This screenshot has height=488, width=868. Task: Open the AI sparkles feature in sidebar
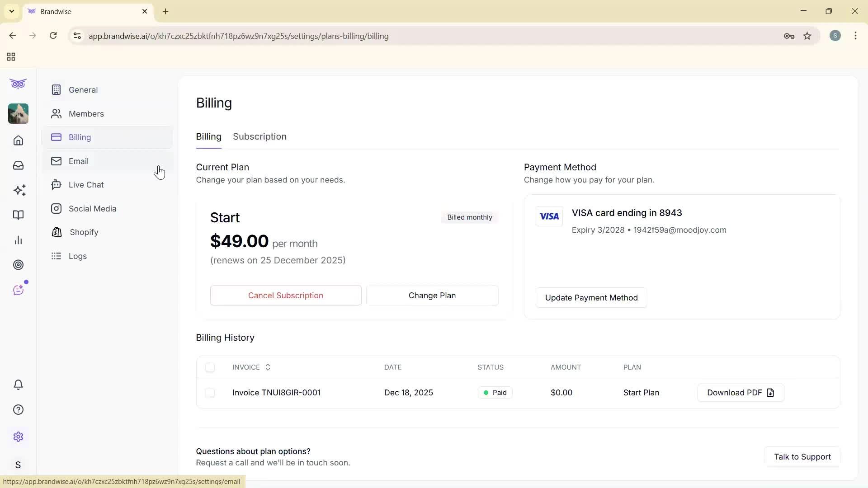click(18, 190)
